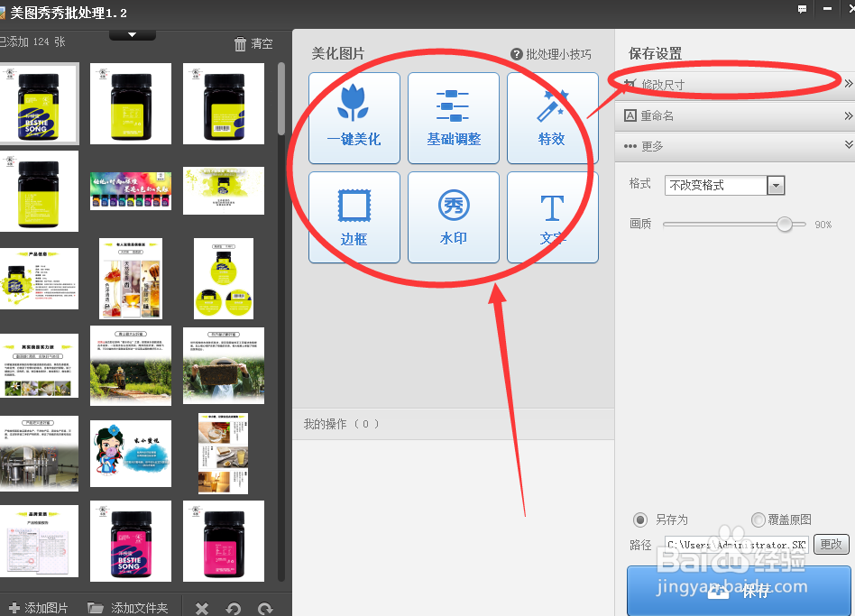
Task: Expand the 修改尺寸 resize section
Action: [734, 85]
